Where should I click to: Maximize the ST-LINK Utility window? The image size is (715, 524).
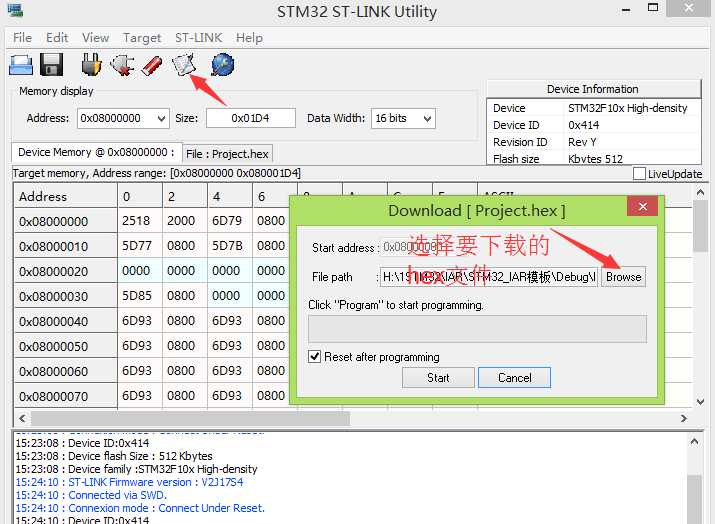[x=653, y=8]
